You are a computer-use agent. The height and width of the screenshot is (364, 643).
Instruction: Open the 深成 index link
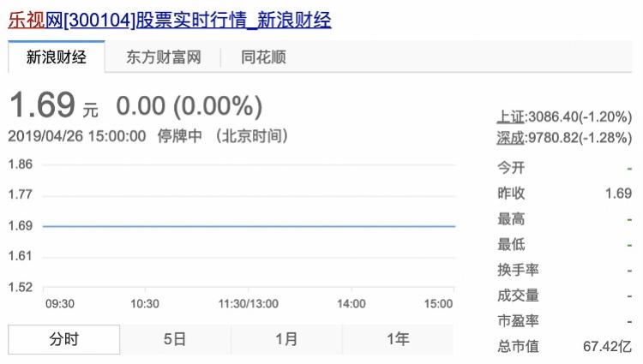pos(511,138)
